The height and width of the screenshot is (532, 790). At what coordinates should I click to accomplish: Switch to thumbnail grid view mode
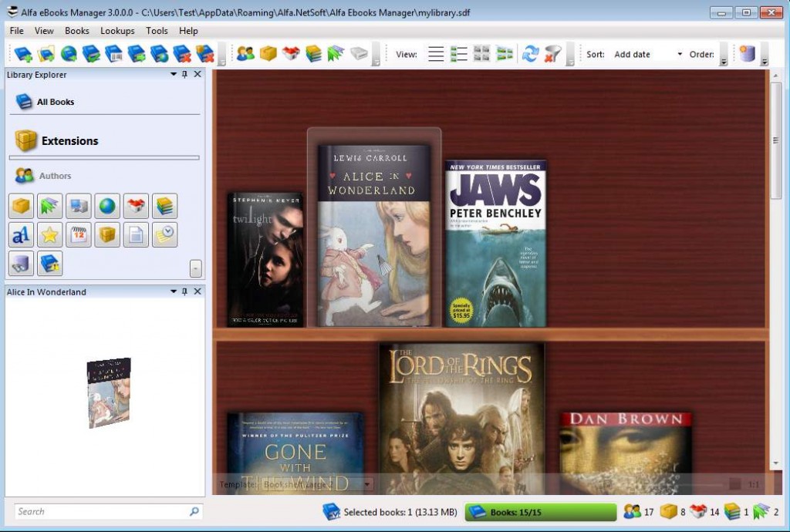tap(483, 53)
